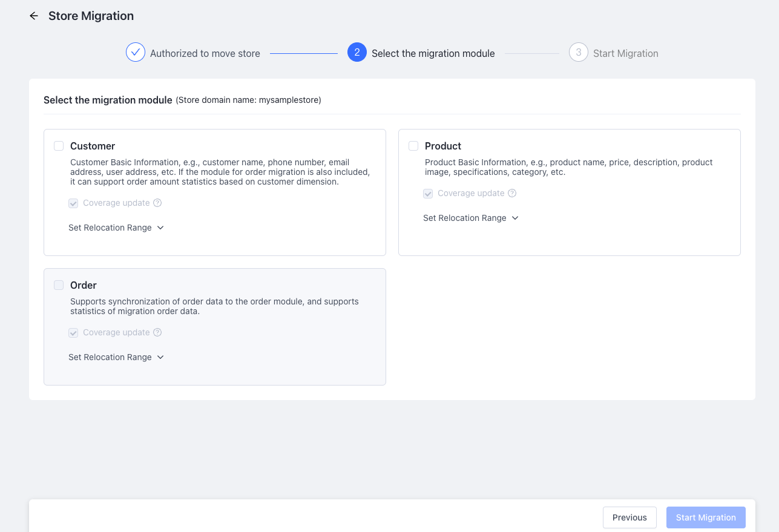
Task: Toggle Coverage update checkbox under Customer
Action: 73,203
